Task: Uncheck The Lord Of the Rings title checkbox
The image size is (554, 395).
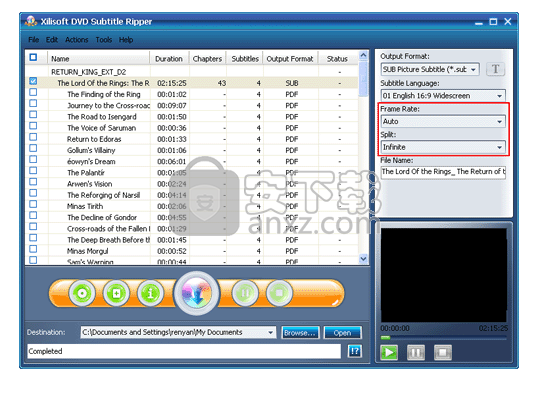Action: (33, 81)
